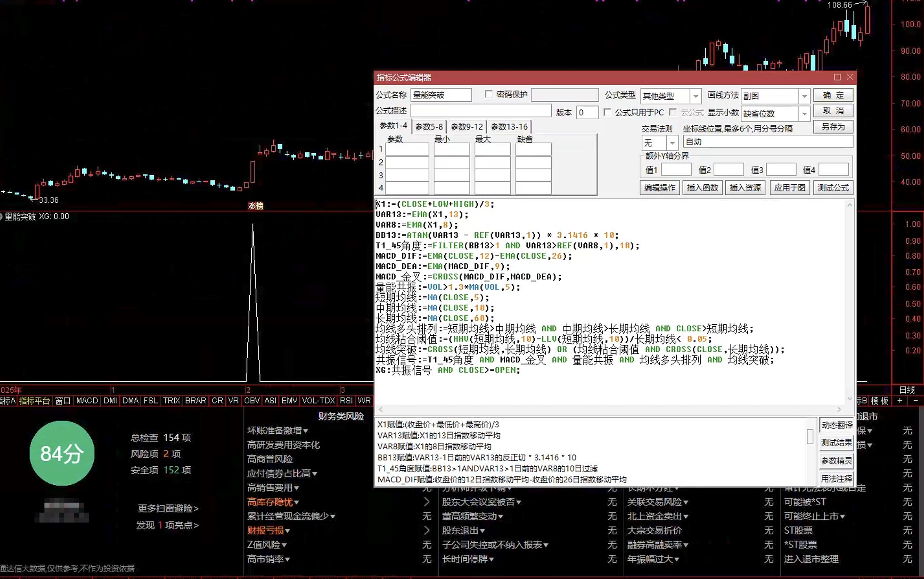Expand the 财报亏损 risk item

tap(268, 531)
